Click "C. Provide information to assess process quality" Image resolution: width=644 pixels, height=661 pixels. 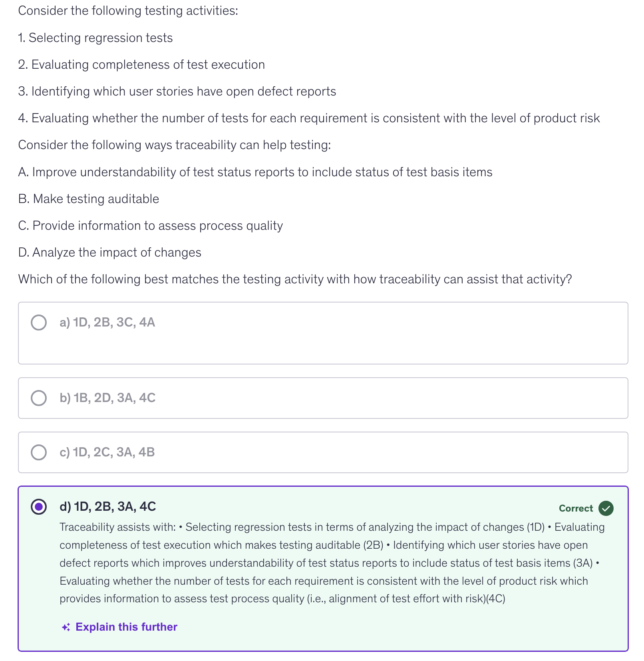151,226
